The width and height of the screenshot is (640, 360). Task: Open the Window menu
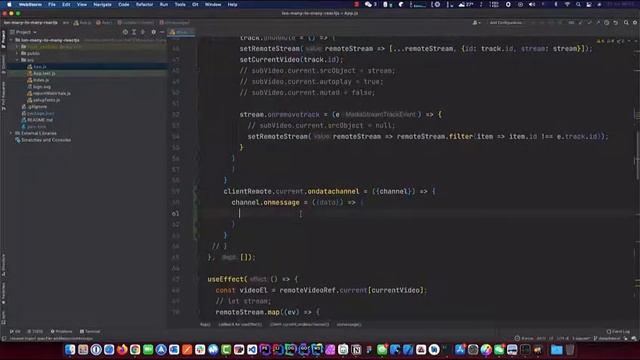click(213, 4)
